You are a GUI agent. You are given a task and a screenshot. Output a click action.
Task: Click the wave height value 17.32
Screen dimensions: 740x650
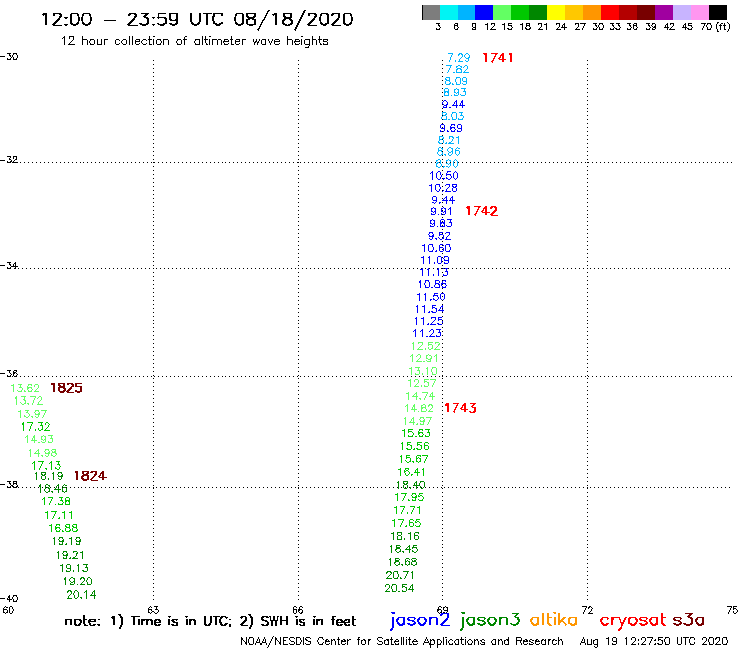[x=35, y=427]
